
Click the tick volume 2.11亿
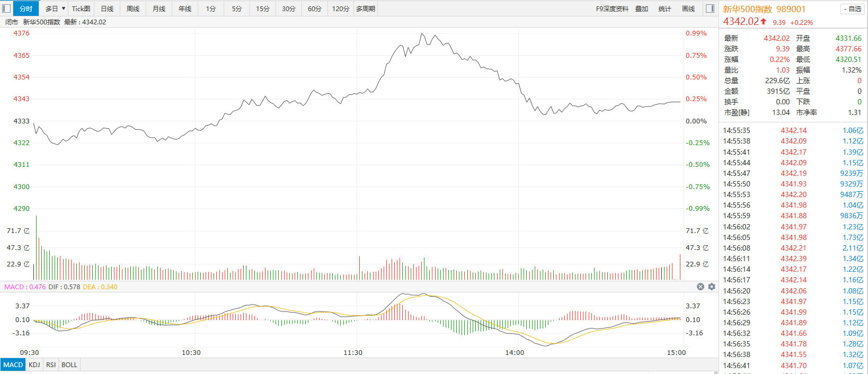[853, 248]
